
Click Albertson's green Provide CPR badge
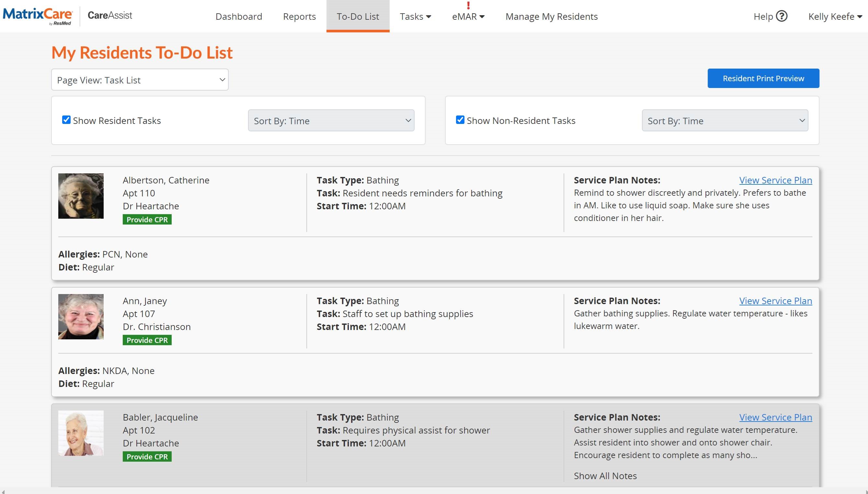pyautogui.click(x=147, y=220)
